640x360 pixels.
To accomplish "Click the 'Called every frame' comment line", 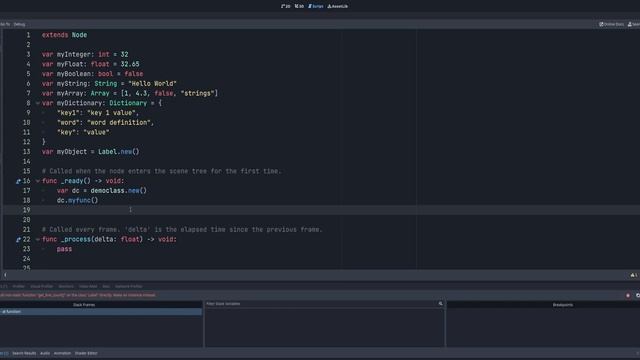I will tap(182, 230).
